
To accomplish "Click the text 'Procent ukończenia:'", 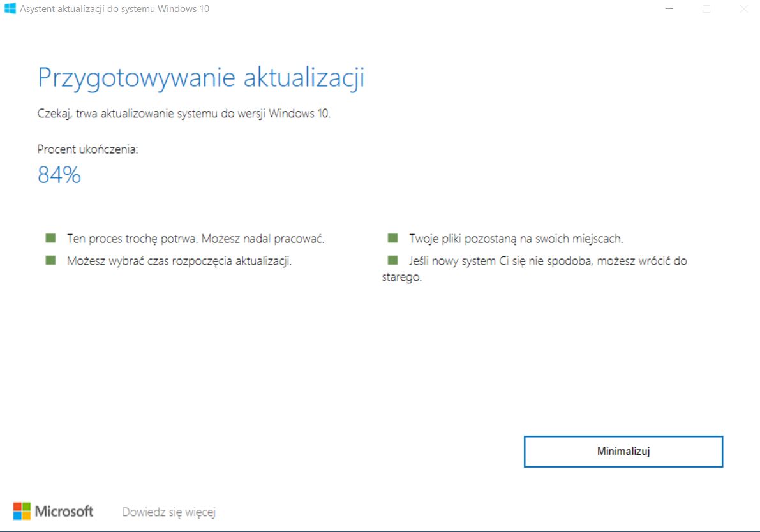I will tap(87, 149).
